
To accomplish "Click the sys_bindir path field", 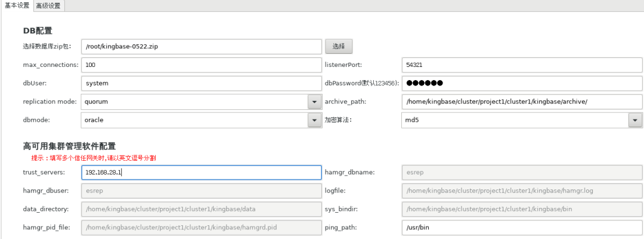I will [x=522, y=209].
